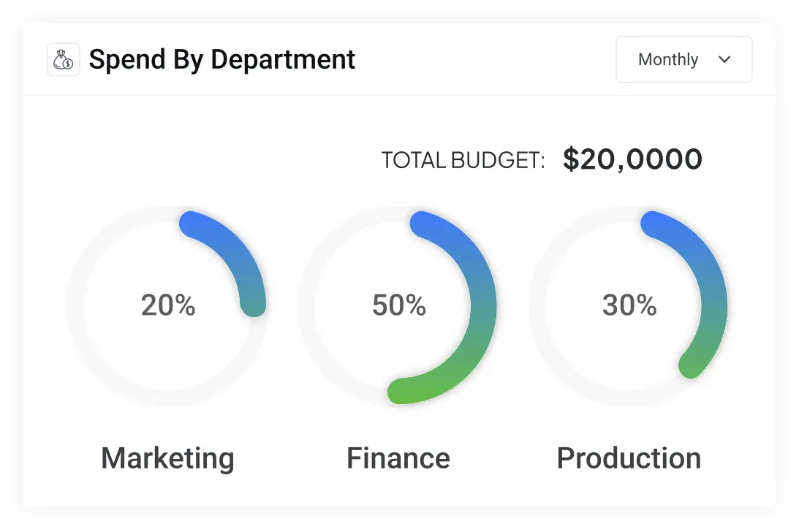The image size is (799, 532).
Task: Select the Spend By Department heading
Action: (221, 60)
